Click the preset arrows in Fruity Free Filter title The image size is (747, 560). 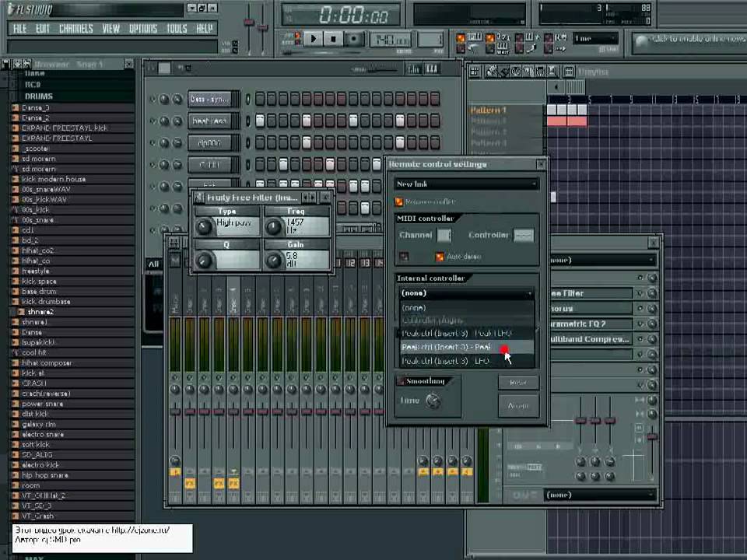pos(310,197)
